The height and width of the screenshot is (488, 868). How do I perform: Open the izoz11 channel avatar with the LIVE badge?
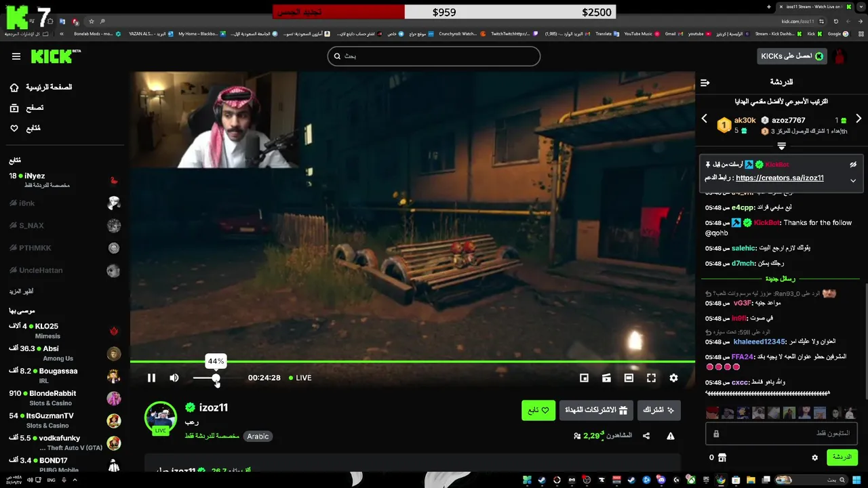[161, 417]
